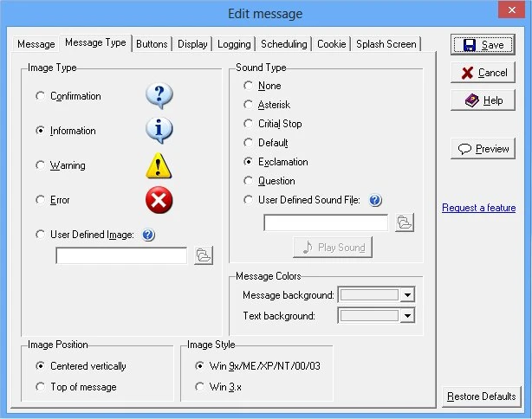Open the Text background color dropdown
Screen dimensions: 532x419
(x=408, y=316)
